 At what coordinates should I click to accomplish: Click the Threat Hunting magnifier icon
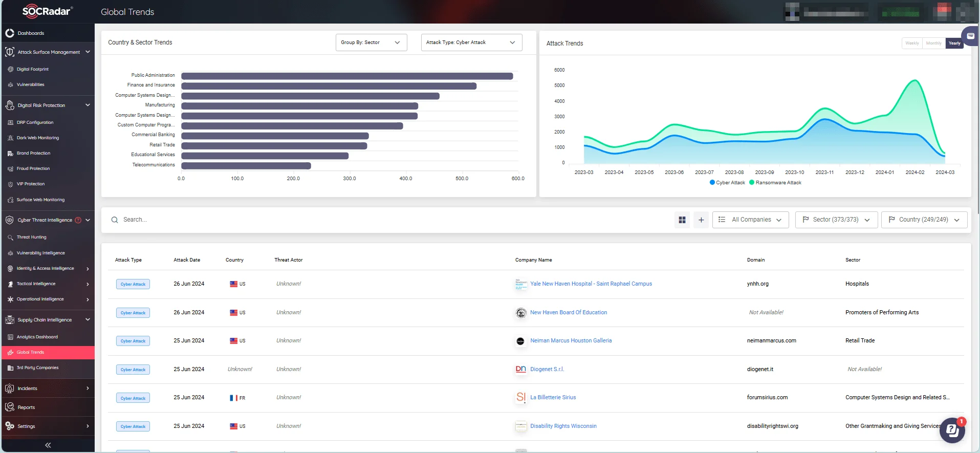10,238
